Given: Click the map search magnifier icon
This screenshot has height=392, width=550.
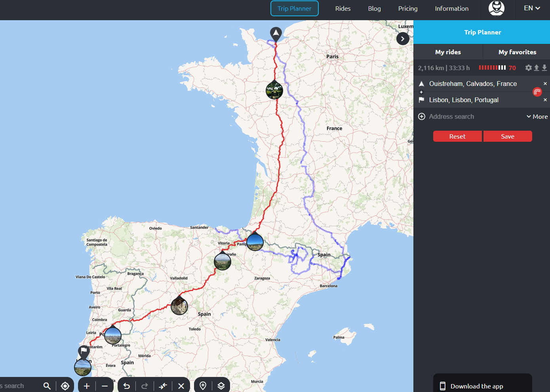Looking at the screenshot, I should point(47,386).
